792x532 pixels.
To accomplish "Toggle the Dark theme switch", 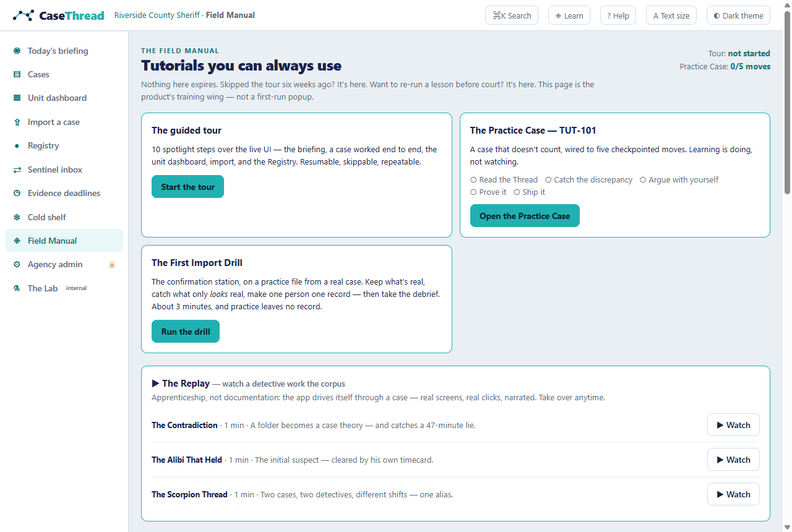I will pos(738,15).
